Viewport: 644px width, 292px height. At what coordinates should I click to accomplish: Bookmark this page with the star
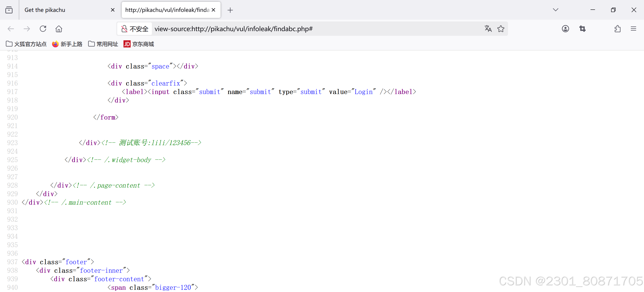pyautogui.click(x=501, y=29)
